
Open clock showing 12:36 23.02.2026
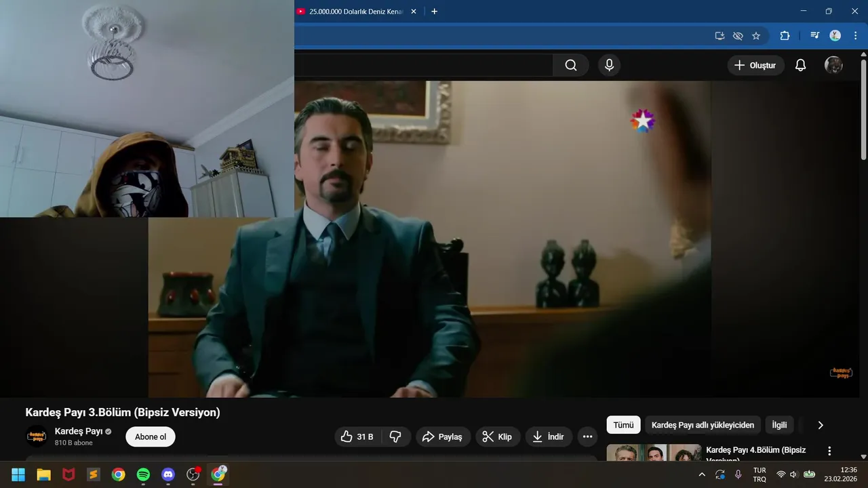[x=840, y=474]
